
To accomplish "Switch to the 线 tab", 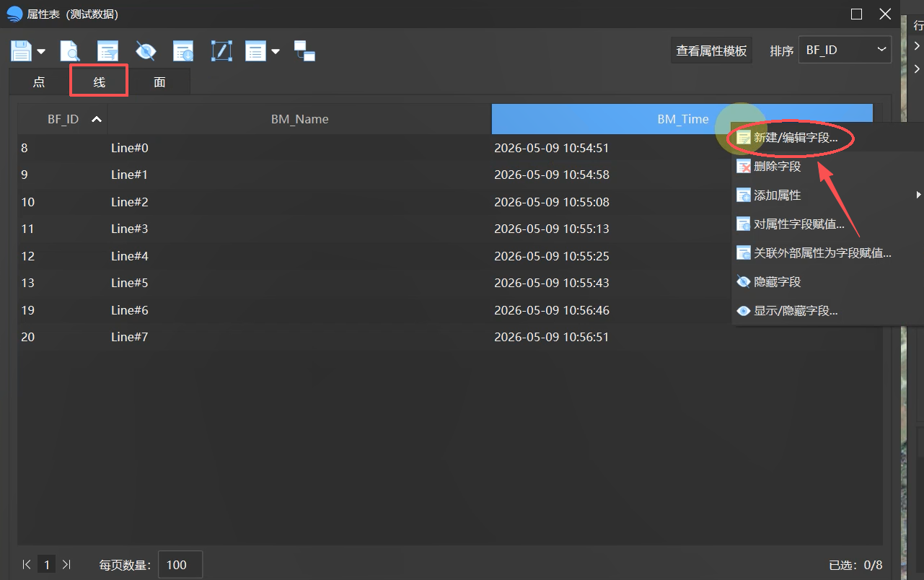I will pos(100,82).
